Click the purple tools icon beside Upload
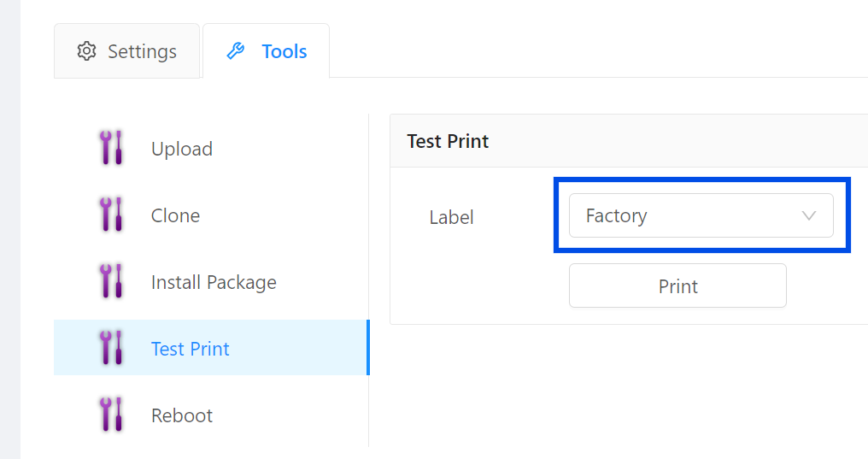The image size is (868, 459). 111,148
